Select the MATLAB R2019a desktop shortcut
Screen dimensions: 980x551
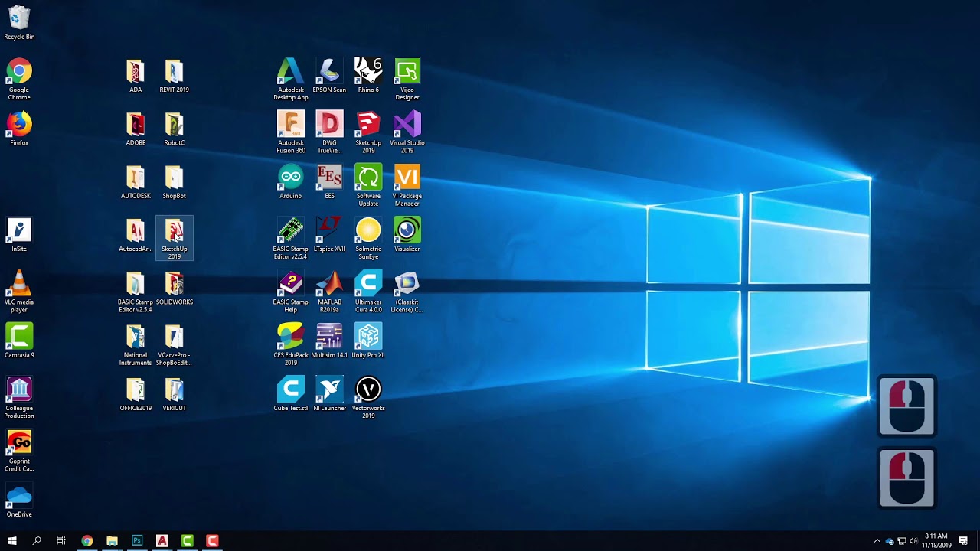pyautogui.click(x=329, y=285)
